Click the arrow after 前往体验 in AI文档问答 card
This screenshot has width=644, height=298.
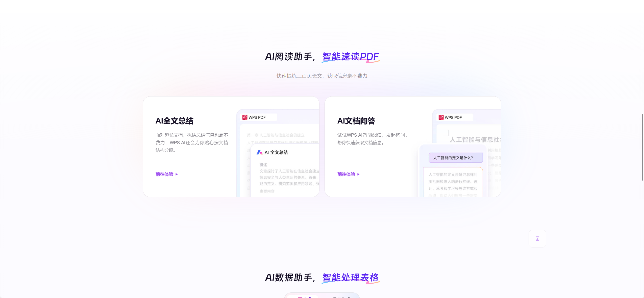coord(358,174)
